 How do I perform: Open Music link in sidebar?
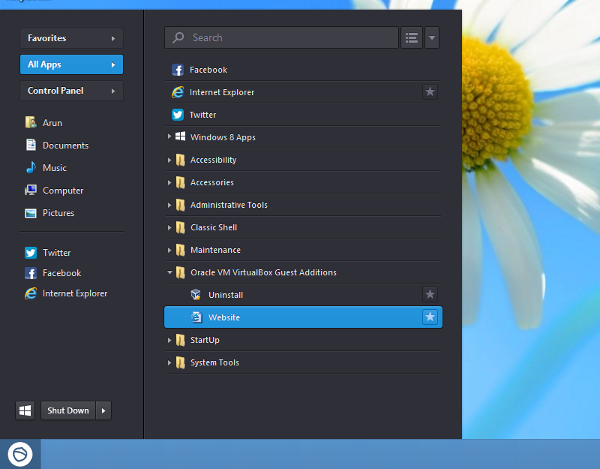[x=54, y=168]
